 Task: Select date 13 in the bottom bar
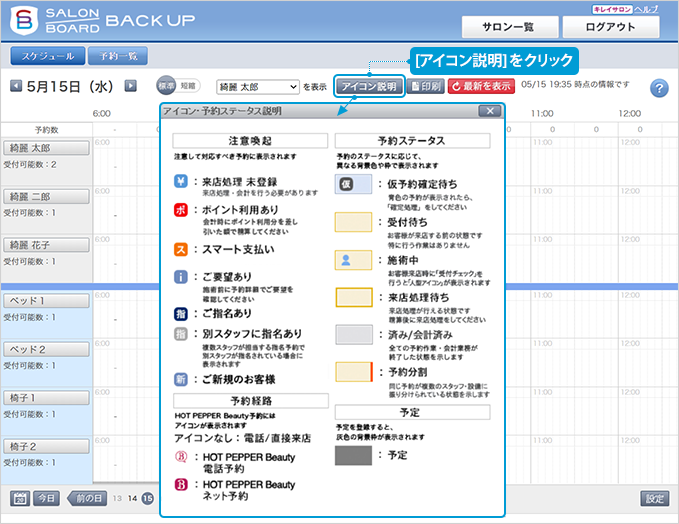117,498
